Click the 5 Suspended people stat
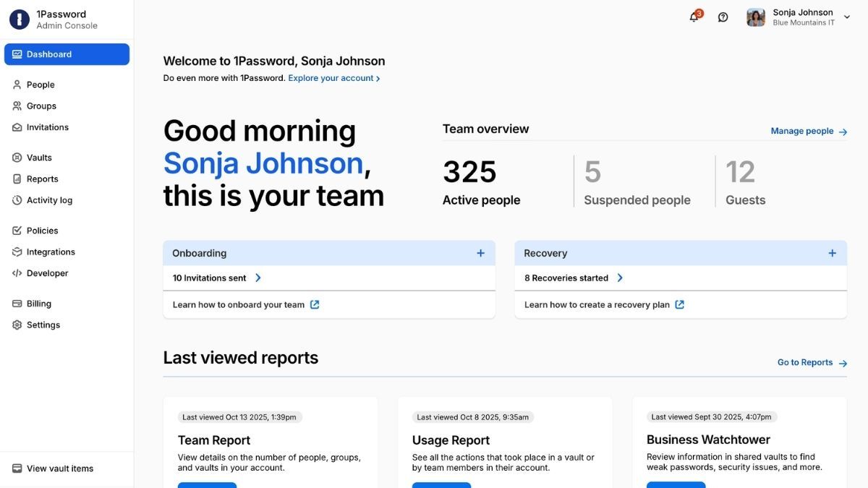Viewport: 868px width, 488px height. click(x=637, y=182)
